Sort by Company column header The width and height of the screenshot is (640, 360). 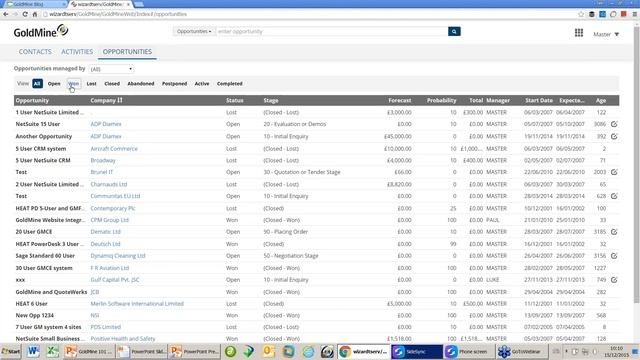pyautogui.click(x=106, y=100)
